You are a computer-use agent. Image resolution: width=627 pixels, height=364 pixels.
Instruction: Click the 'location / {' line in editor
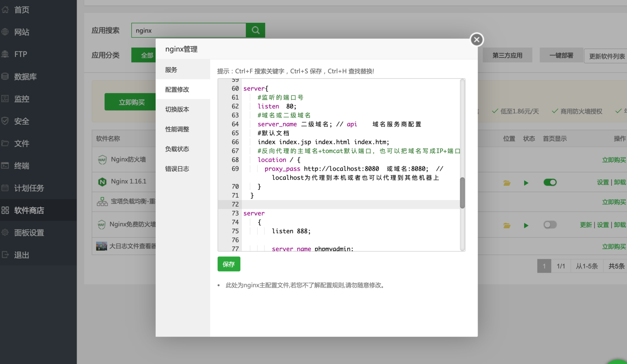tap(279, 160)
